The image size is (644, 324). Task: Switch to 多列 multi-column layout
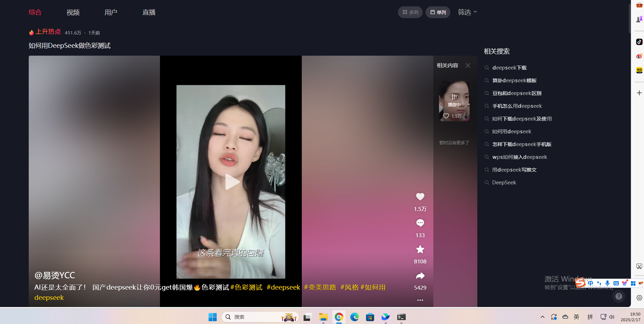[x=410, y=12]
